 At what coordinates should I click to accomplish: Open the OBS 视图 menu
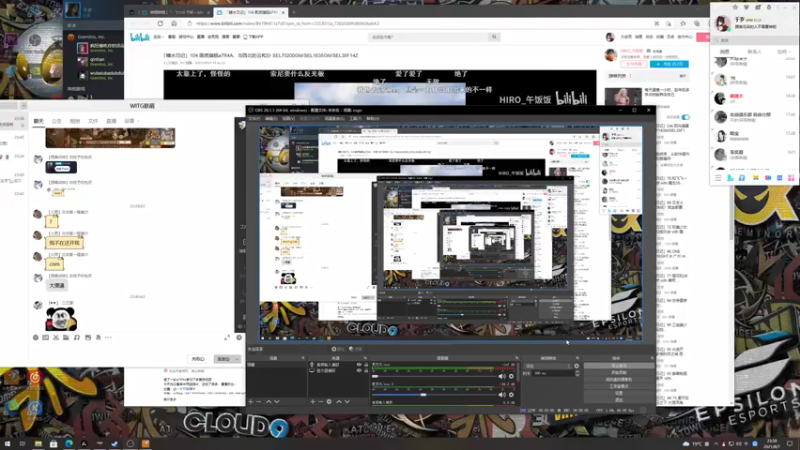(x=288, y=119)
